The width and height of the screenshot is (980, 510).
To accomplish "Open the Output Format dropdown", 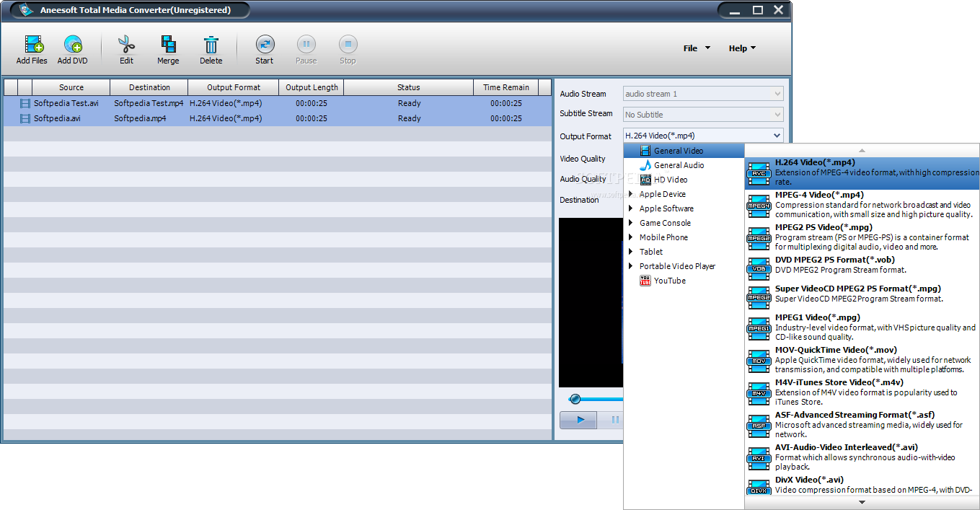I will [x=703, y=135].
